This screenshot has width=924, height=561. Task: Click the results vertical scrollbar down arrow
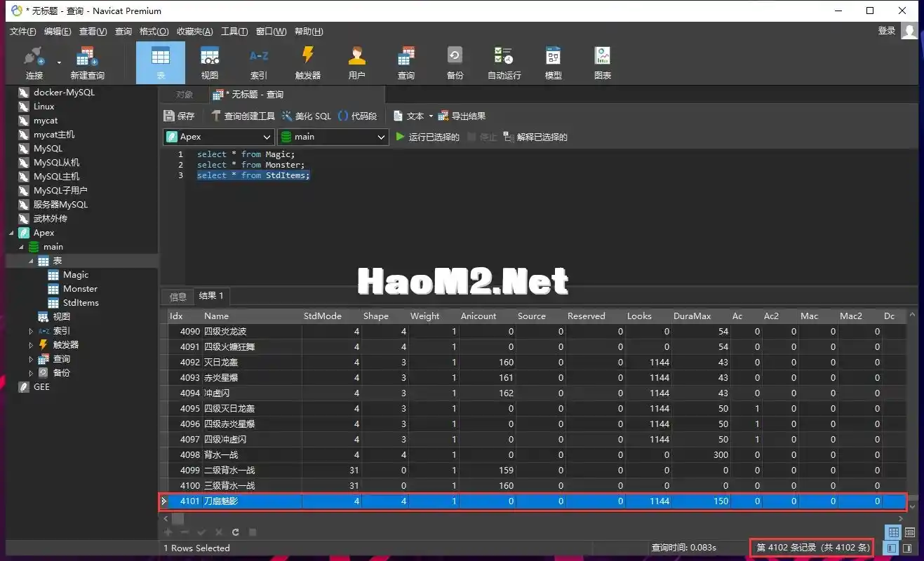913,506
